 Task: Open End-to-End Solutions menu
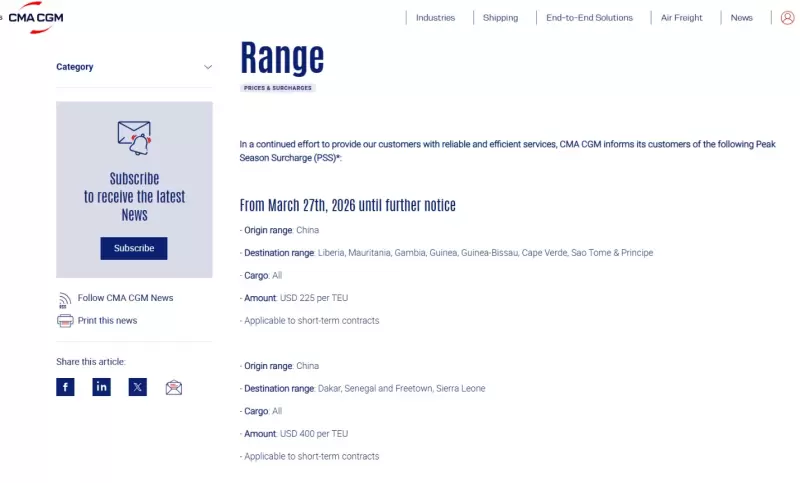pyautogui.click(x=589, y=18)
